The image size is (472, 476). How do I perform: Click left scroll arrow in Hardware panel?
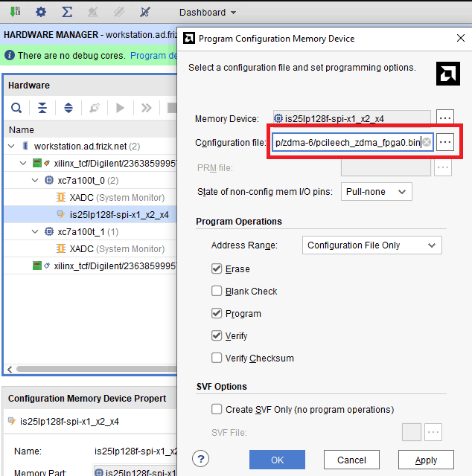[10, 369]
